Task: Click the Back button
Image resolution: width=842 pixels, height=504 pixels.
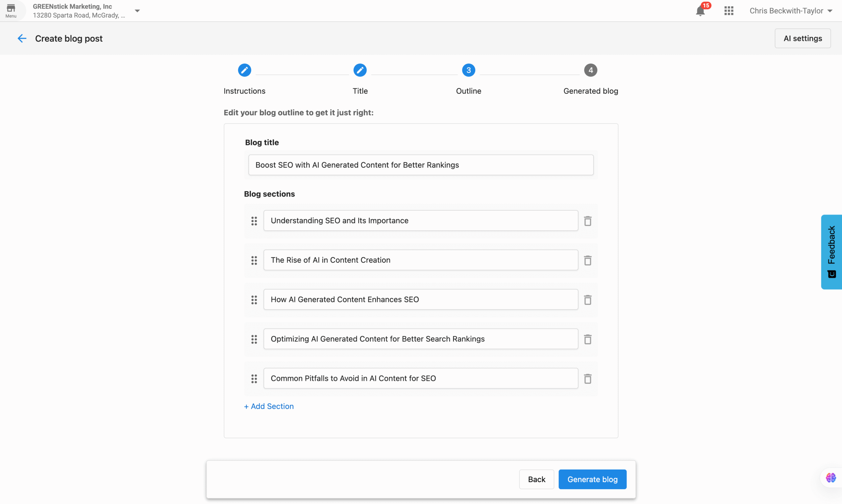Action: (x=536, y=479)
